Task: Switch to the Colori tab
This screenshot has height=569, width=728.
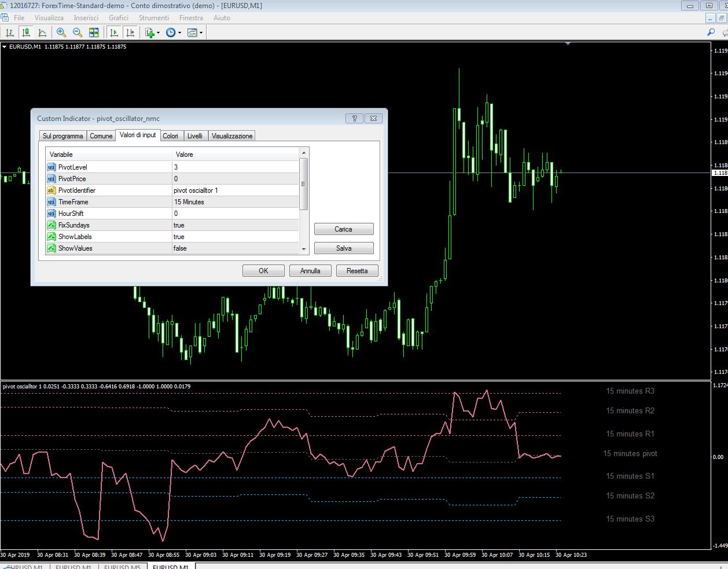Action: click(170, 136)
